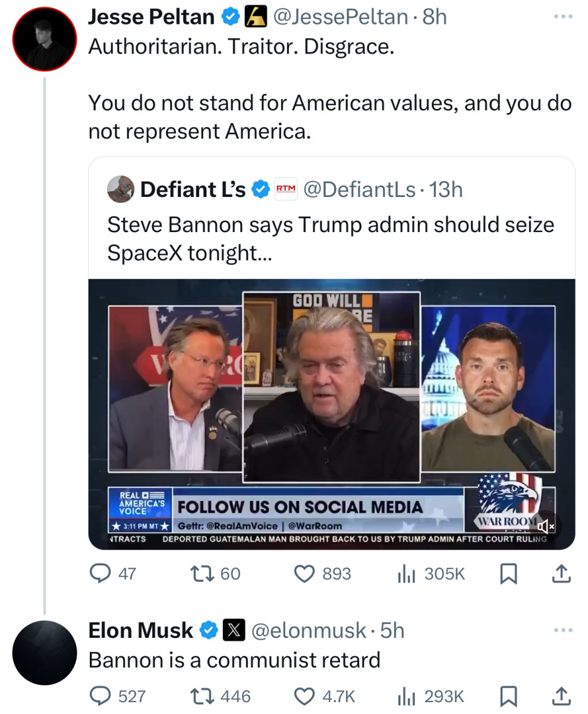Toggle the bookmark on Elon's reply
Image resolution: width=588 pixels, height=714 pixels.
point(508,696)
